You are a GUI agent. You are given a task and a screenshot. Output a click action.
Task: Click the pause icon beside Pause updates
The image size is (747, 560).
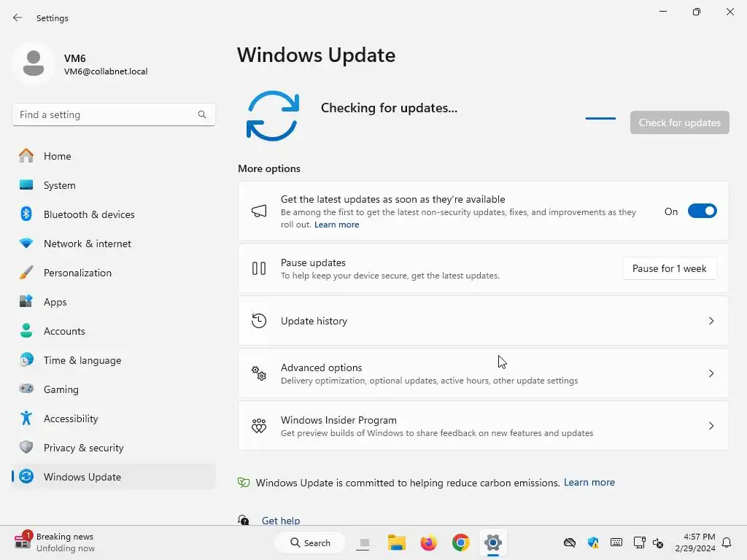(x=259, y=268)
